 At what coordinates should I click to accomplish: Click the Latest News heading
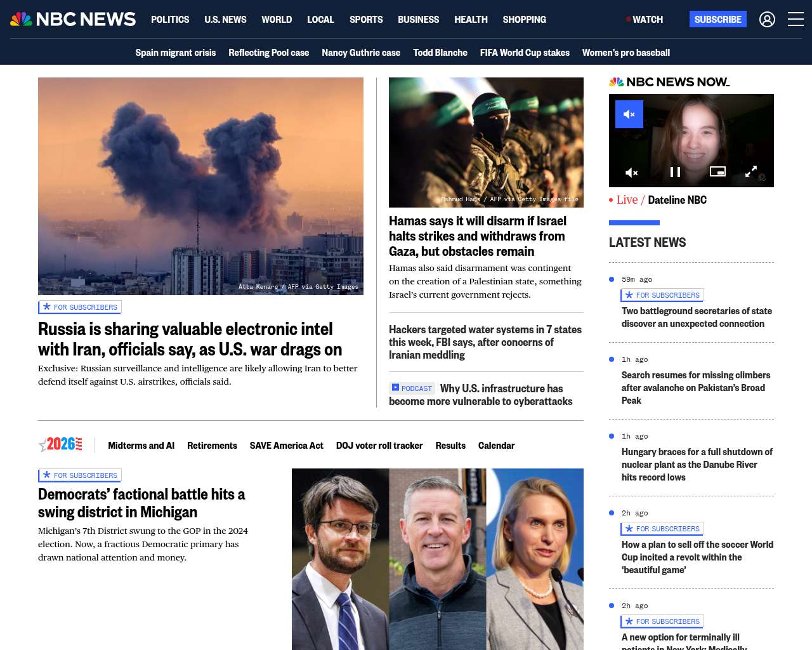click(x=647, y=242)
